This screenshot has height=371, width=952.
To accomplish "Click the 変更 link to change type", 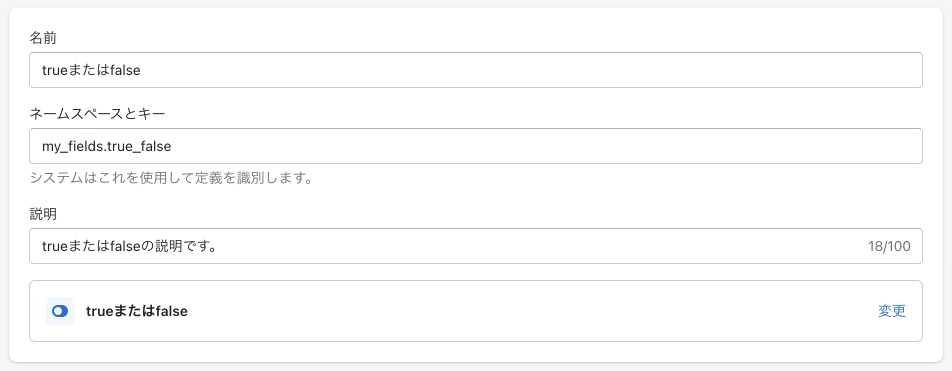I will (x=891, y=311).
